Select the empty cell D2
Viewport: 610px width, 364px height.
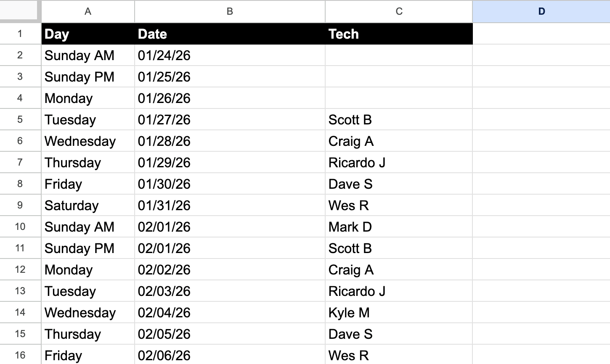(x=541, y=55)
